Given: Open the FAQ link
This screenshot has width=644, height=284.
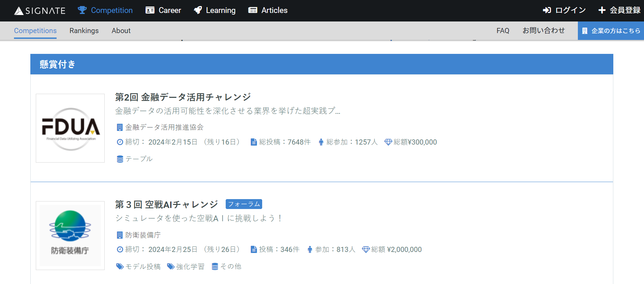Looking at the screenshot, I should click(503, 31).
